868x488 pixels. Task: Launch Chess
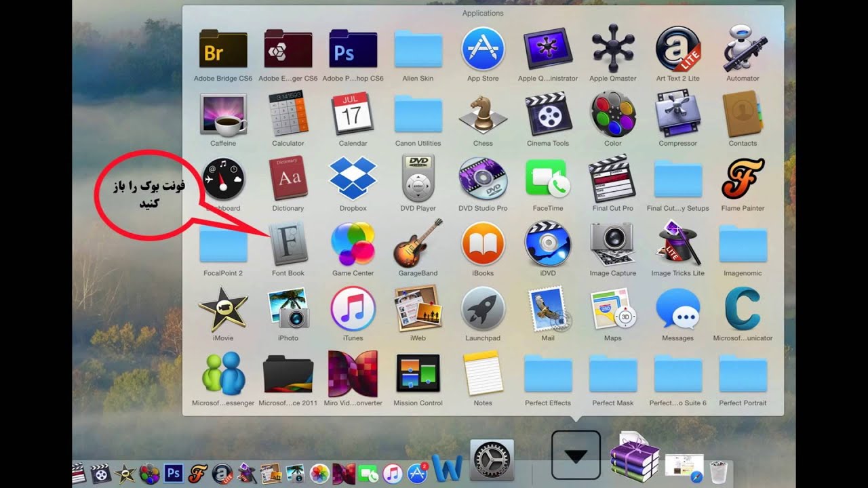point(483,114)
